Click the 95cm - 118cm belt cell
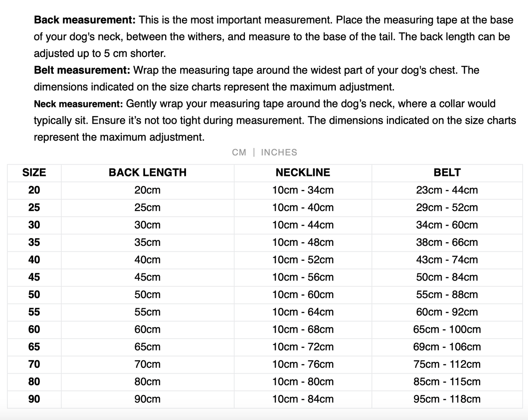Screen dimensions: 528x420 [447, 399]
